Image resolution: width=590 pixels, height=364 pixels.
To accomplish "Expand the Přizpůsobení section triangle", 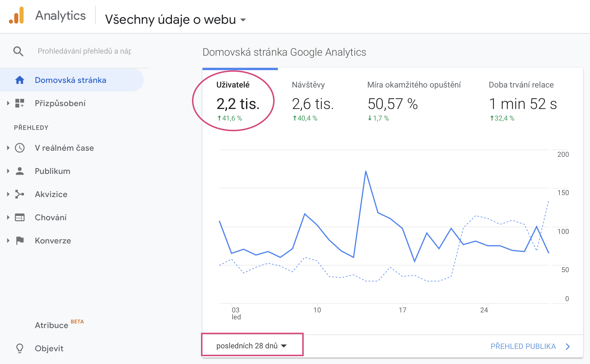I will coord(8,103).
